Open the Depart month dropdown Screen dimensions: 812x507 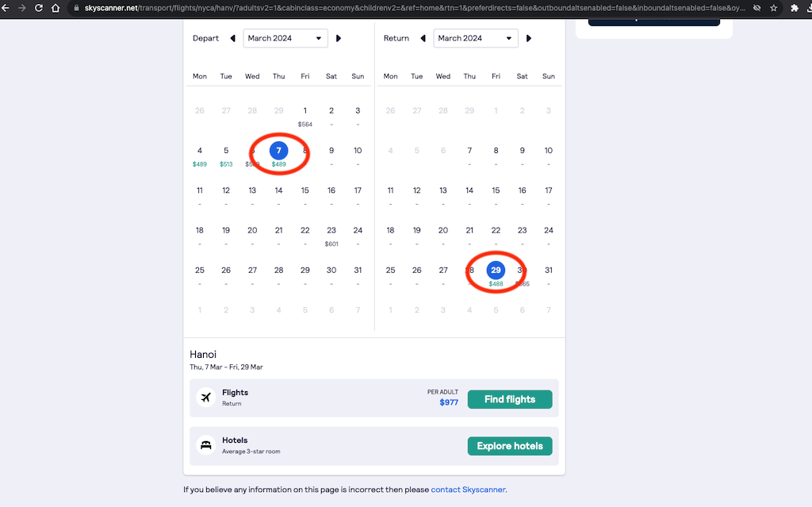pyautogui.click(x=285, y=37)
